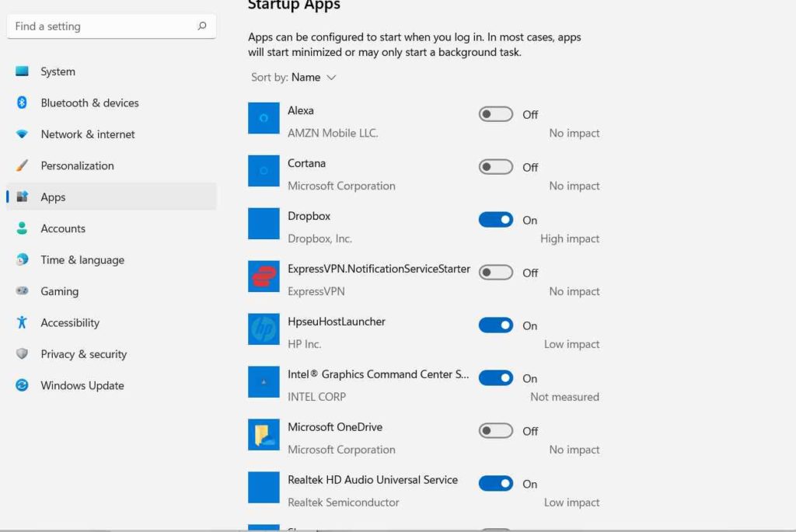Click the Personalization paintbrush icon

(x=22, y=165)
